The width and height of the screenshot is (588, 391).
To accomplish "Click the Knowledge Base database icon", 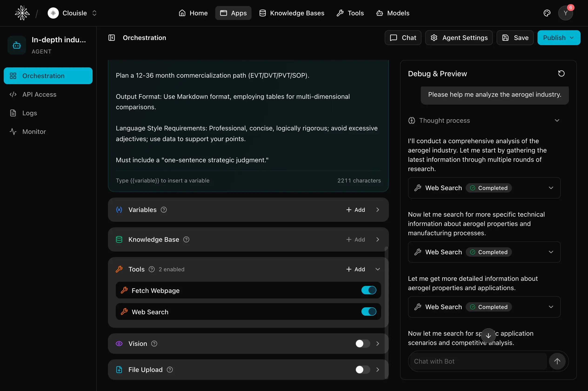I will [x=119, y=239].
